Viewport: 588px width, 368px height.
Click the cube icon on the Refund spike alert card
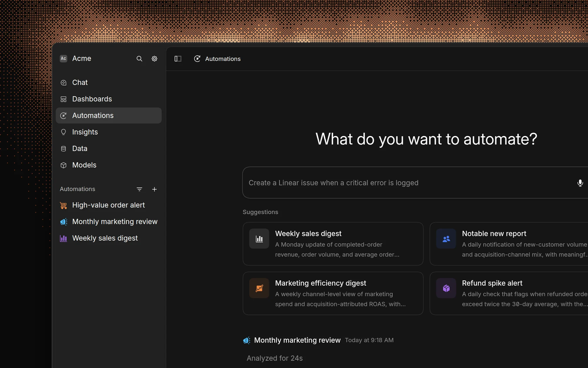pos(446,288)
